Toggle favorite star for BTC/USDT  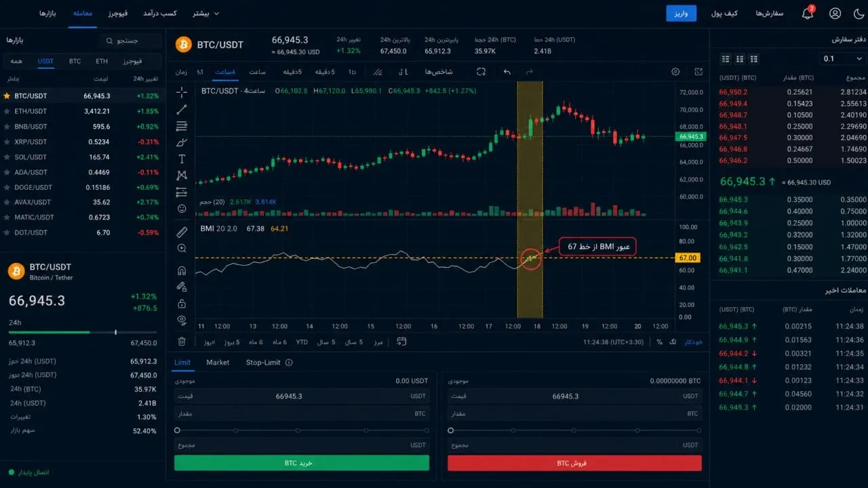[7, 96]
